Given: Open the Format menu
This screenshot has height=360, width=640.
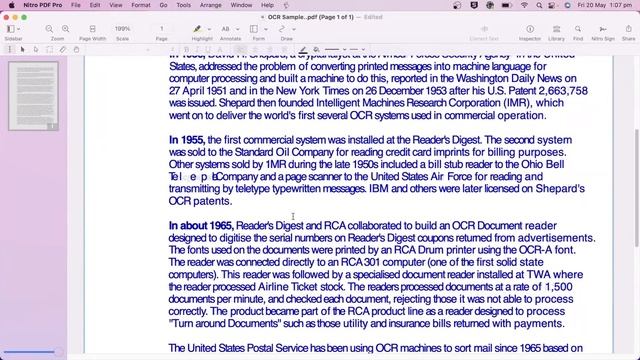Looking at the screenshot, I should [x=141, y=5].
